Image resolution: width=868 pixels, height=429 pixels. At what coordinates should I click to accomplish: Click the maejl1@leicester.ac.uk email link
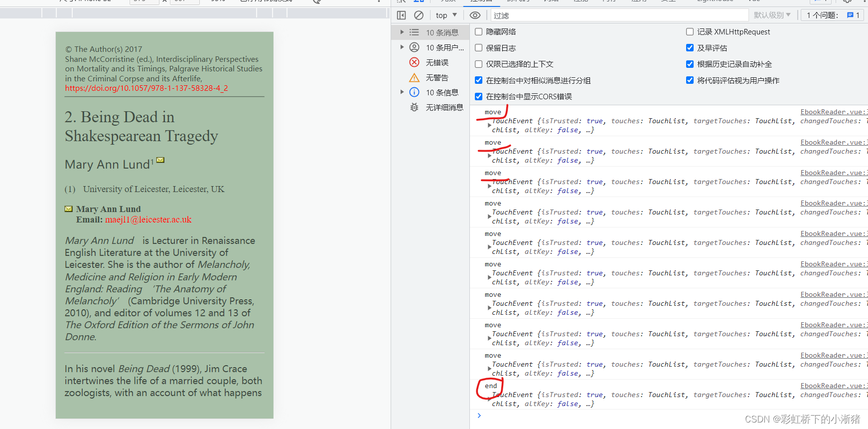[148, 219]
